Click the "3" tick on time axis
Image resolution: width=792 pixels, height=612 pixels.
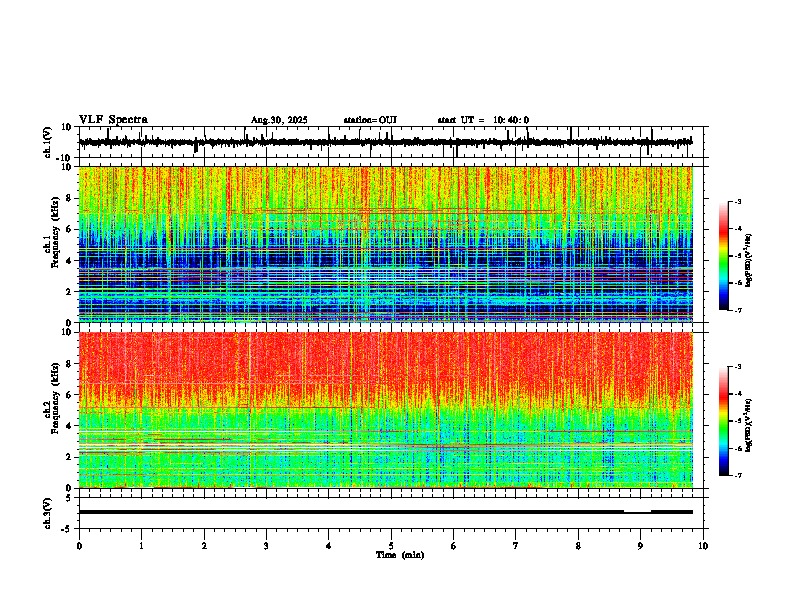pyautogui.click(x=266, y=546)
